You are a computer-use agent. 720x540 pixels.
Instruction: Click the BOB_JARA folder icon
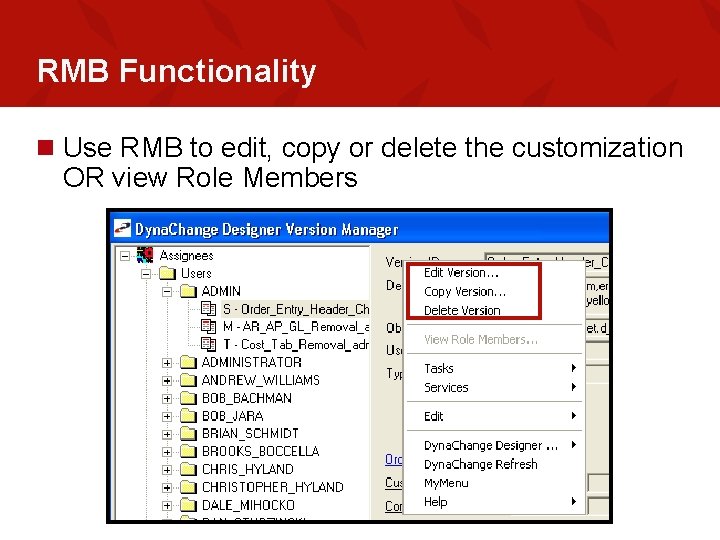(188, 416)
